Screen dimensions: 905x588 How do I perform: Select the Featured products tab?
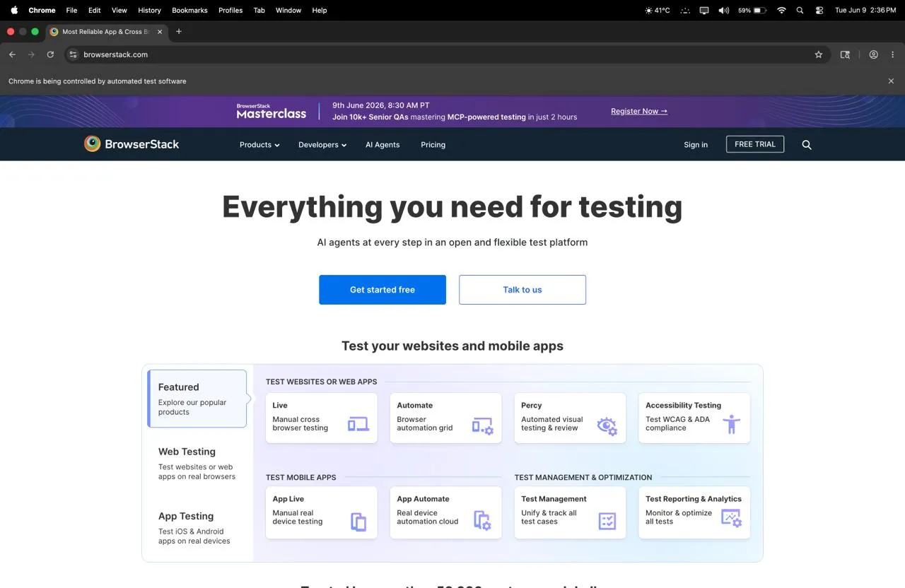[x=197, y=399]
